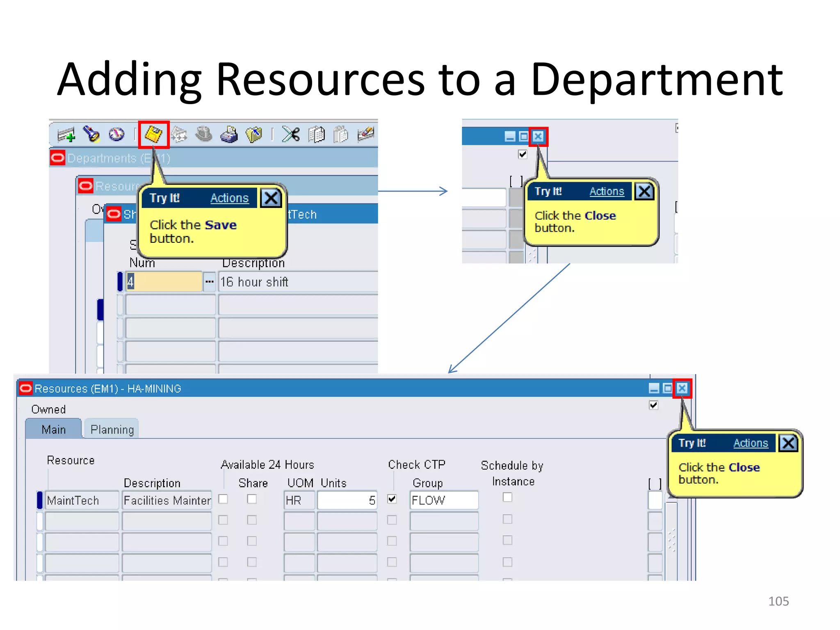Screen dimensions: 840x630
Task: Click the Num column label in Shifts
Action: [142, 263]
